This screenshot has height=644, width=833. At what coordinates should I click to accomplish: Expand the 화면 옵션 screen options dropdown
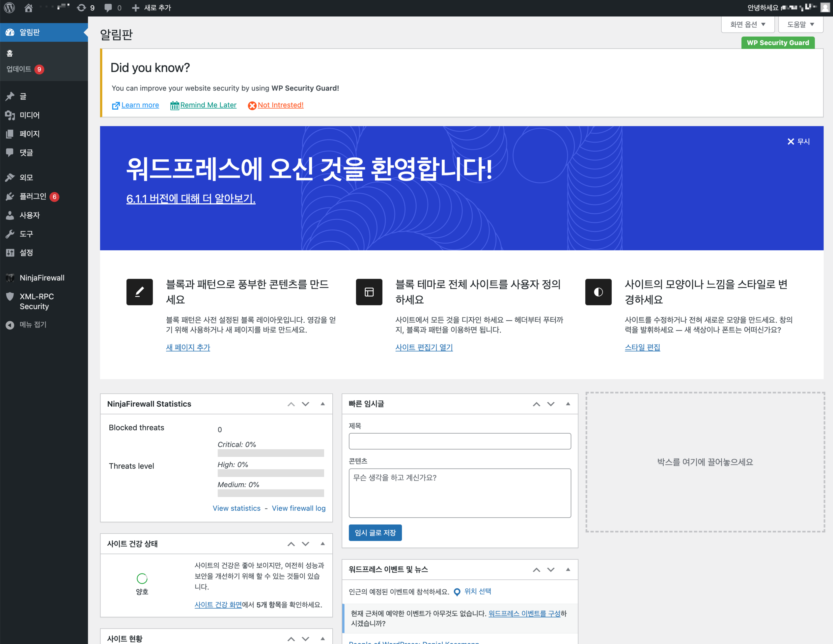click(747, 24)
